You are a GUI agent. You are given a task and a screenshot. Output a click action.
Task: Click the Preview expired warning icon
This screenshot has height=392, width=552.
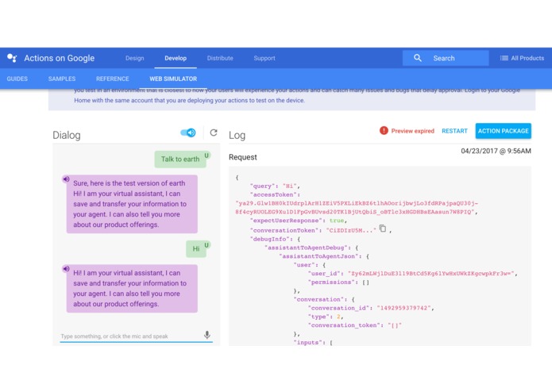point(384,130)
